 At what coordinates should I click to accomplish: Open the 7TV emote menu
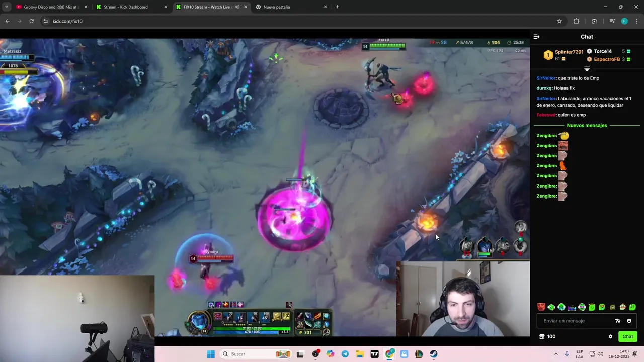(618, 321)
